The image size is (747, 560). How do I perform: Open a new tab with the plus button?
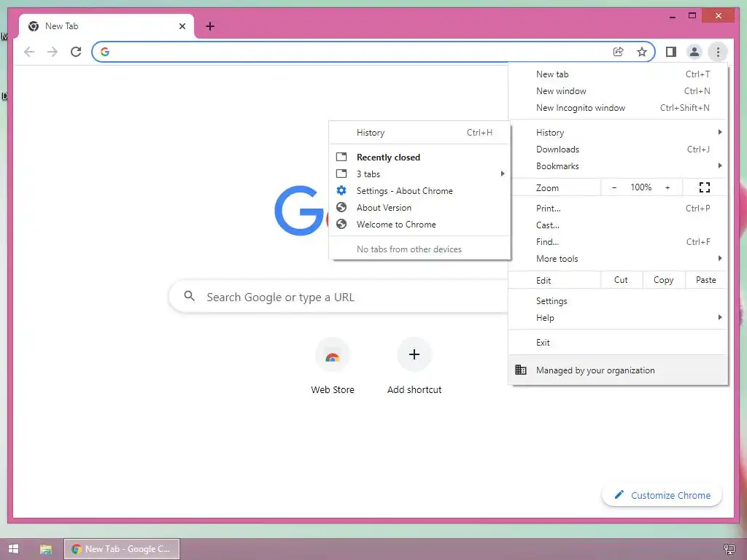[x=210, y=26]
